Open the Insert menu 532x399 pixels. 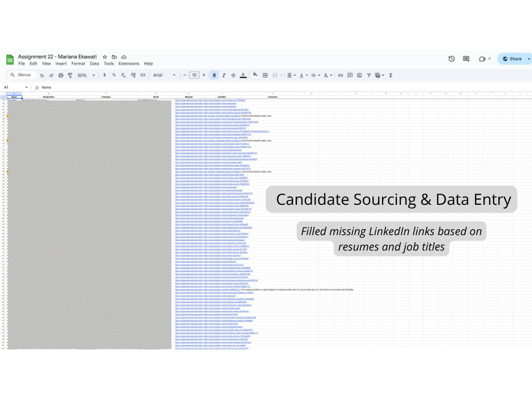pos(61,63)
